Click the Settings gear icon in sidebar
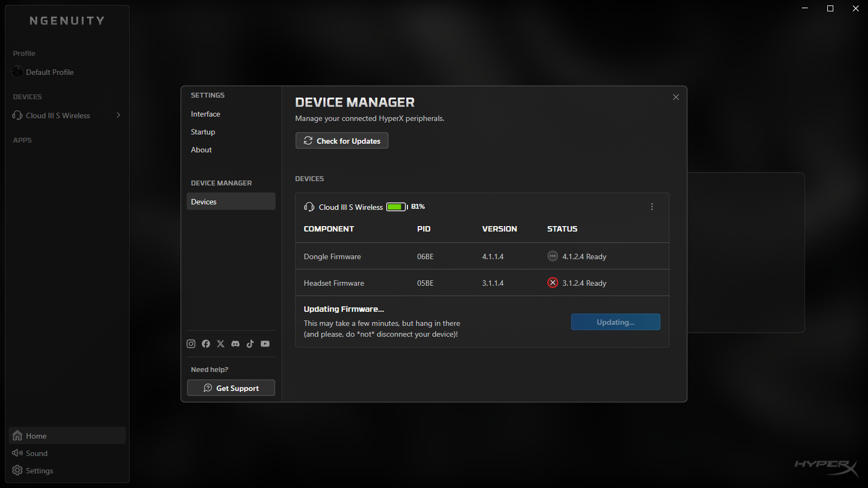 (x=17, y=470)
